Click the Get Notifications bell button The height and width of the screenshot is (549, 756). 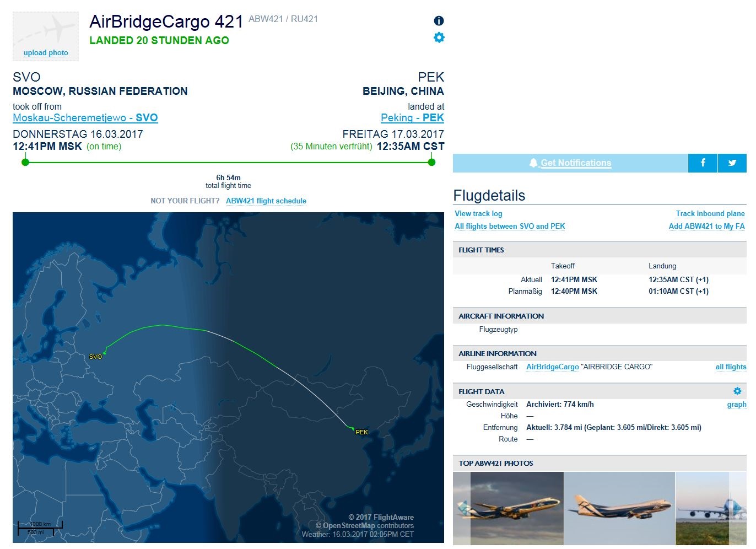pos(570,163)
